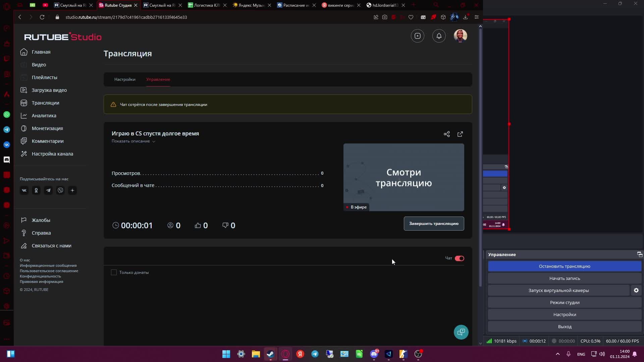This screenshot has height=362, width=644.
Task: Click Режим студии in OBS
Action: coord(565,303)
